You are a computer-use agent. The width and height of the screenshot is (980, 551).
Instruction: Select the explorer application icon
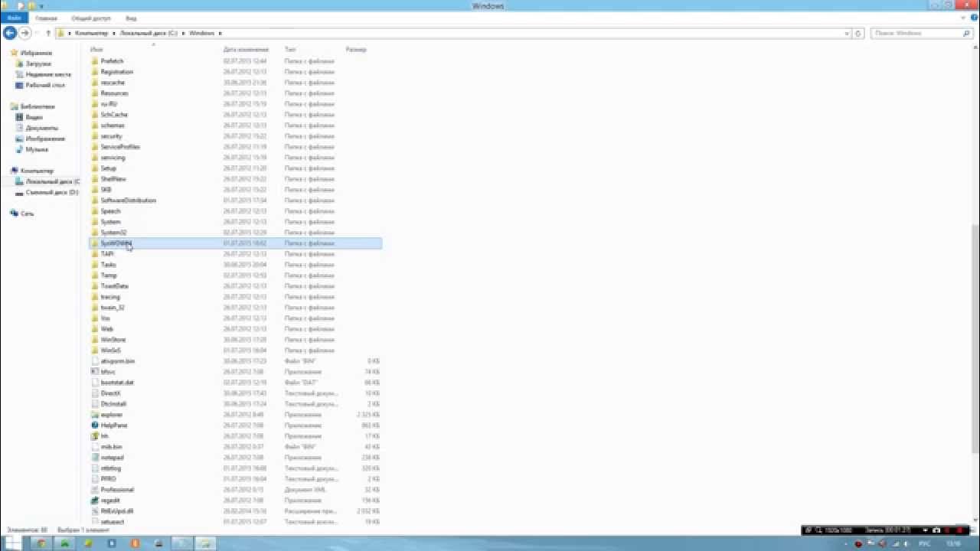coord(95,414)
